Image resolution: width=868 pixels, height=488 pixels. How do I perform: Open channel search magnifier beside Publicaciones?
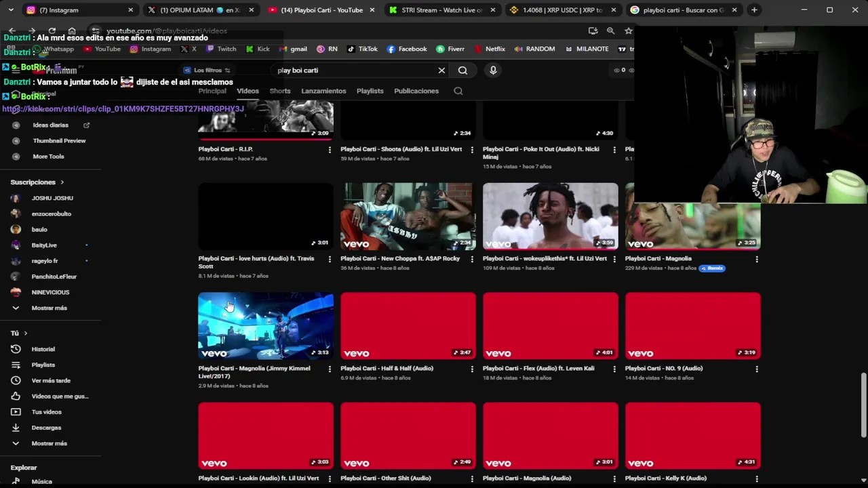(458, 91)
